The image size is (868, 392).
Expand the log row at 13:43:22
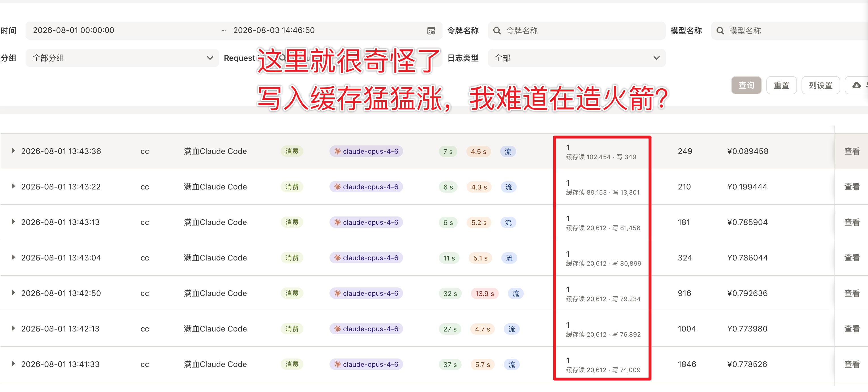click(x=13, y=186)
